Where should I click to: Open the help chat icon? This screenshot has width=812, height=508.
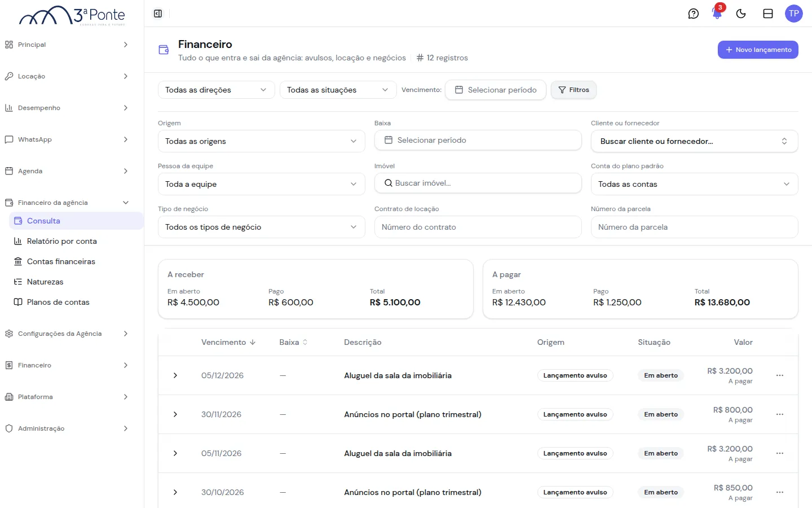[694, 14]
